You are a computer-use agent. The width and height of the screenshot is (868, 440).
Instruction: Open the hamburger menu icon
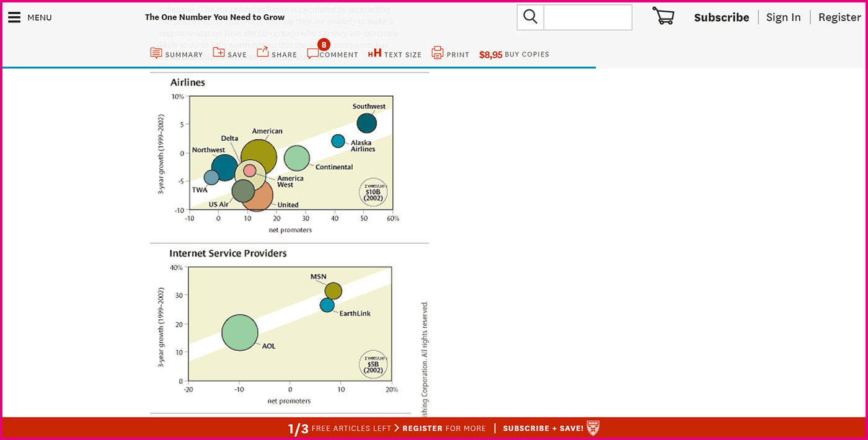[14, 17]
